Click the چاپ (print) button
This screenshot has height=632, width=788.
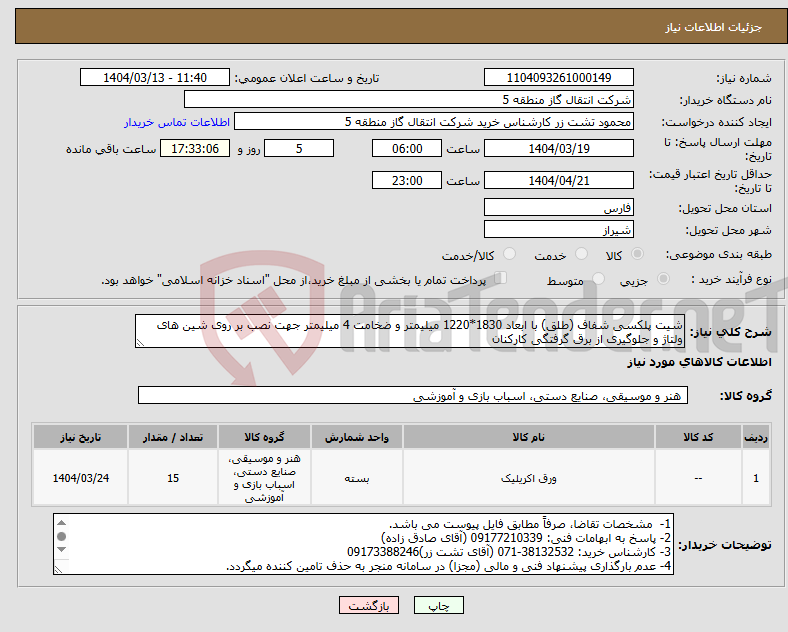click(438, 605)
